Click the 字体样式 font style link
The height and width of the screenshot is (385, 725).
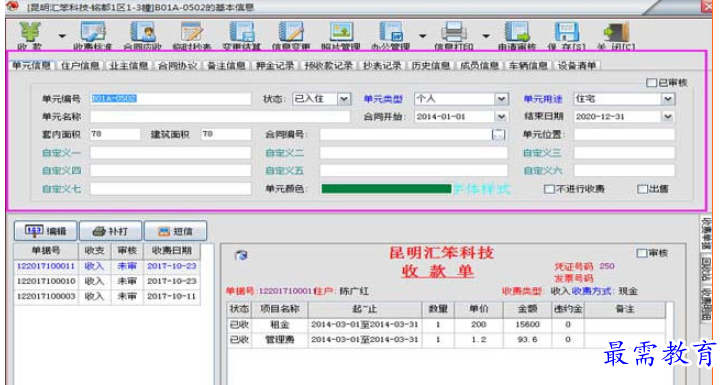pyautogui.click(x=481, y=189)
